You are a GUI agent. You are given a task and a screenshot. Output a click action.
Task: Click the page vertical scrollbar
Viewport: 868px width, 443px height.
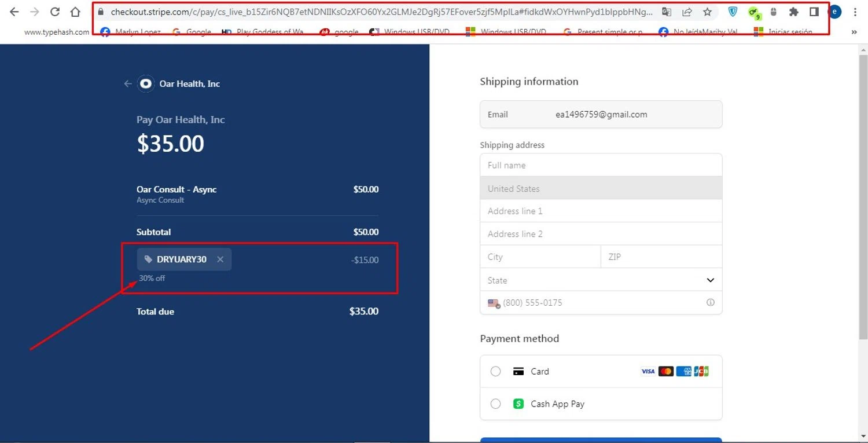(863, 197)
